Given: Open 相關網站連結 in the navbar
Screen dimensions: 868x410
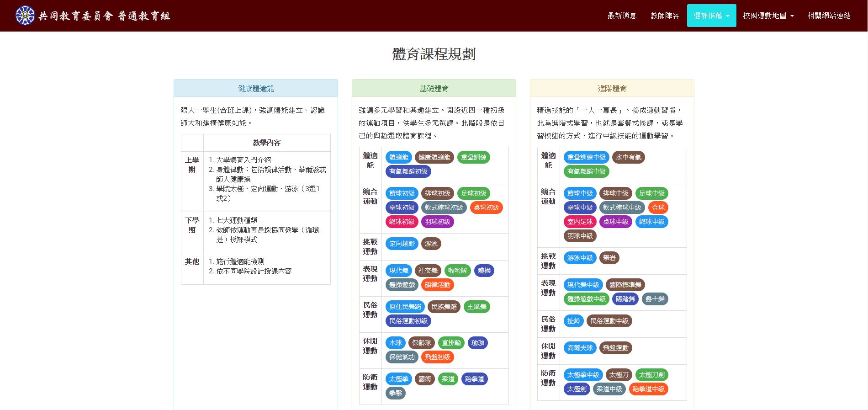Looking at the screenshot, I should coord(829,16).
